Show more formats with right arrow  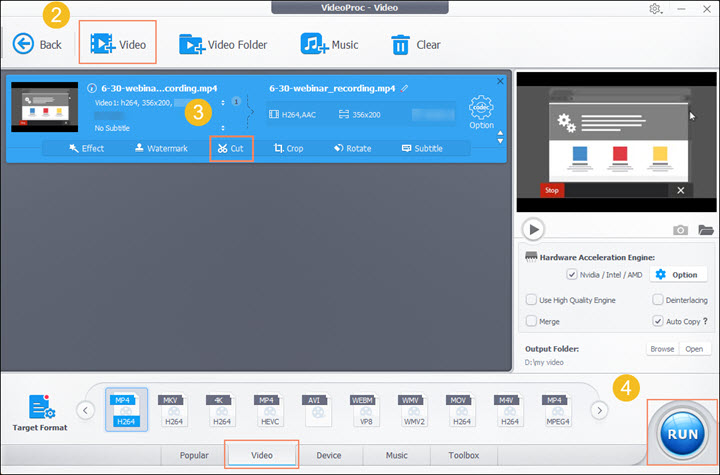coord(599,410)
